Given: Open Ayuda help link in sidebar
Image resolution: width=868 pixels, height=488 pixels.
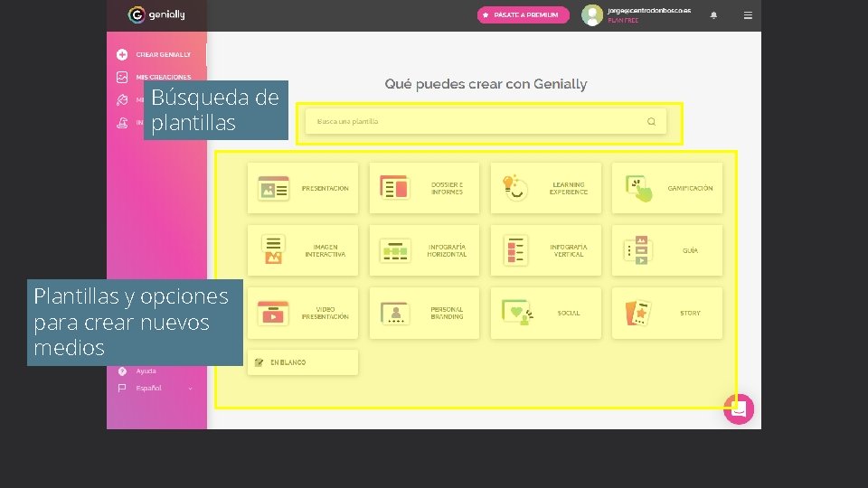Looking at the screenshot, I should click(146, 371).
